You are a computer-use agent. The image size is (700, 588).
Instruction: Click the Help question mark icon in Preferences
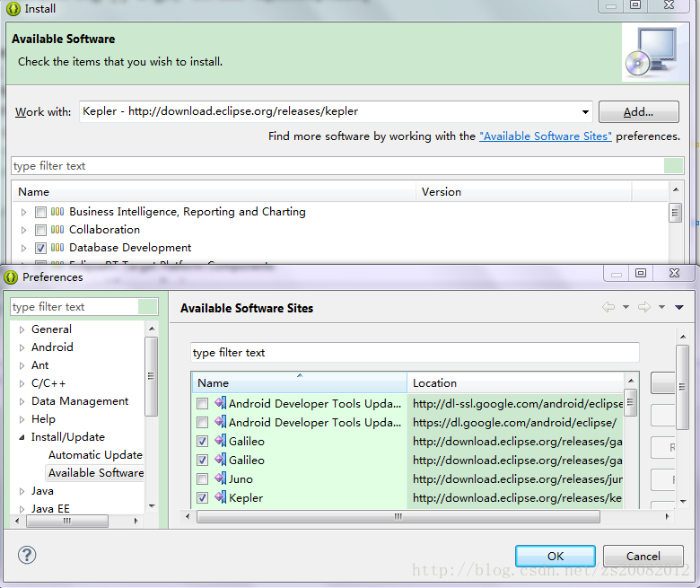click(27, 555)
